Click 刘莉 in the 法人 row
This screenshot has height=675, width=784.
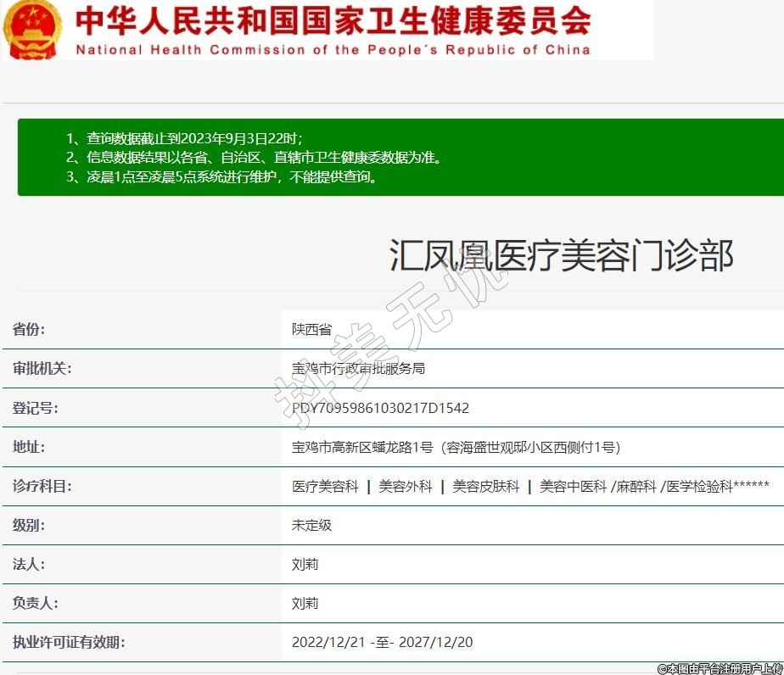click(305, 565)
